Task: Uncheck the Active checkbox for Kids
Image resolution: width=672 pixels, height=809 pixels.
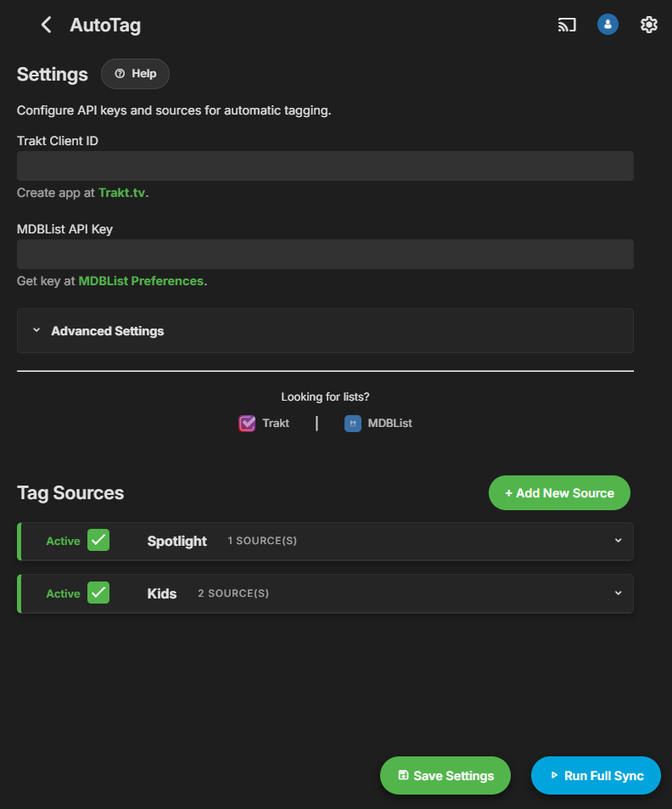Action: 98,593
